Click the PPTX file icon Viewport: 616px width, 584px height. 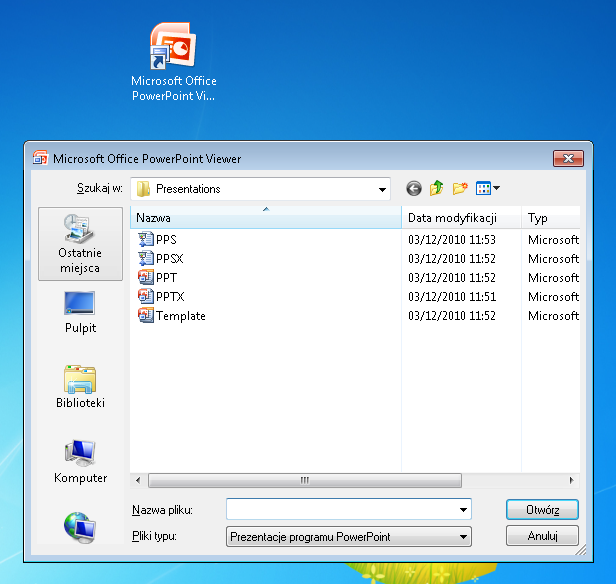click(146, 296)
